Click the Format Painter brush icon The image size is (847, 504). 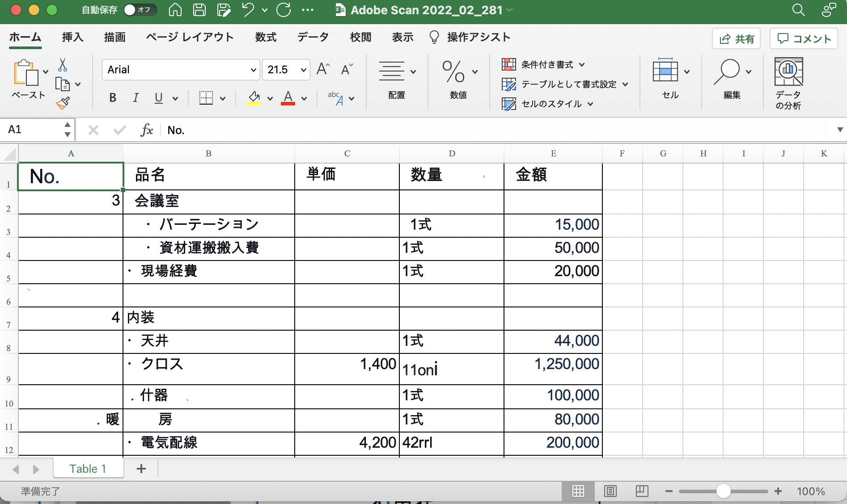click(63, 103)
